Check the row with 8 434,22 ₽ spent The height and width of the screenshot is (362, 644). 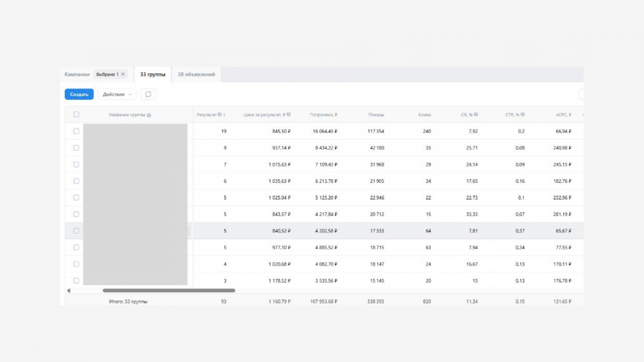(x=76, y=148)
